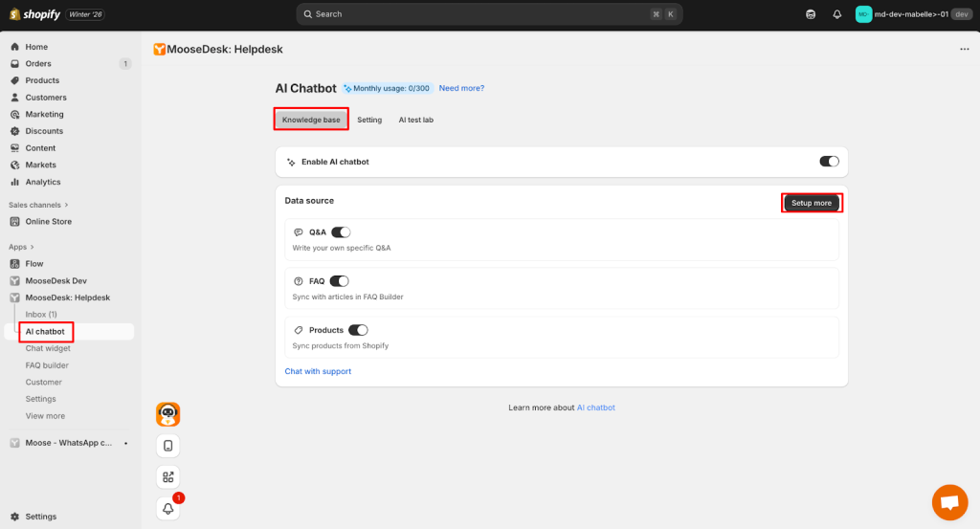
Task: Click the orange robot chatbot icon
Action: (x=168, y=414)
